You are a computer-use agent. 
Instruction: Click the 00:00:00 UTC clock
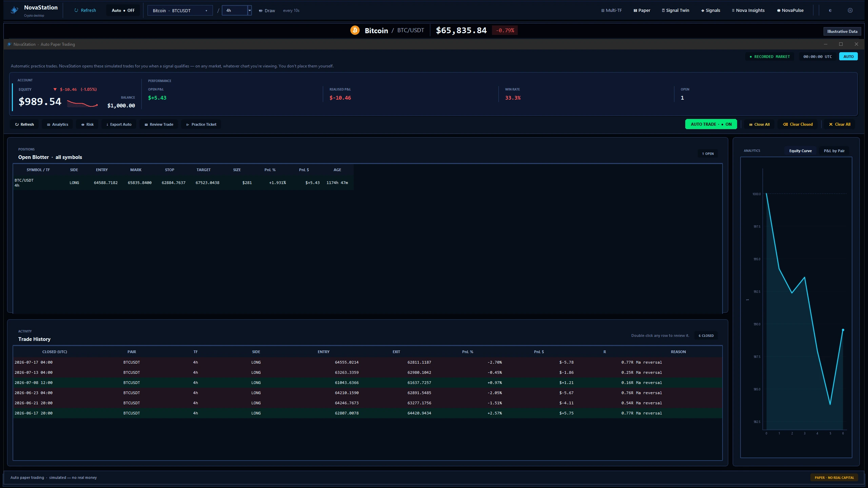click(x=817, y=57)
